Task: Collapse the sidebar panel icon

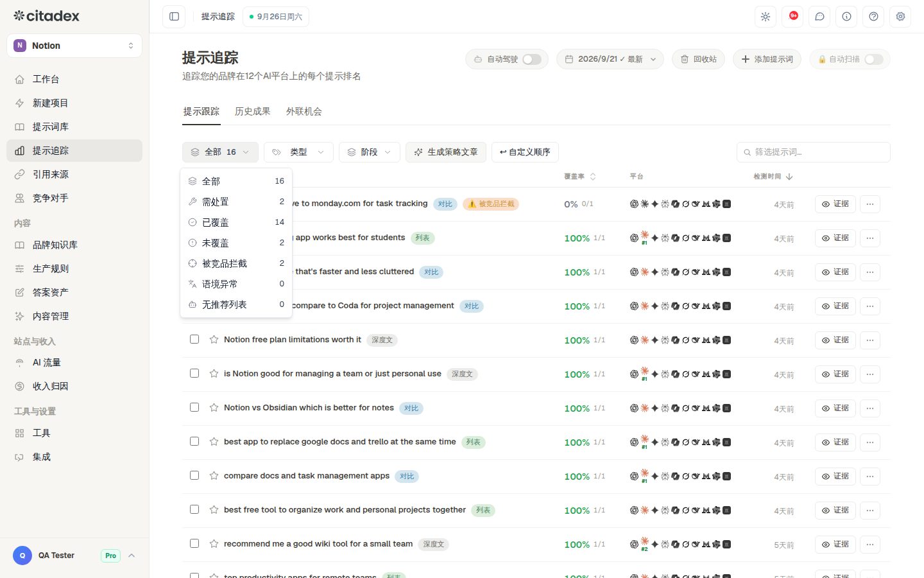Action: point(174,17)
